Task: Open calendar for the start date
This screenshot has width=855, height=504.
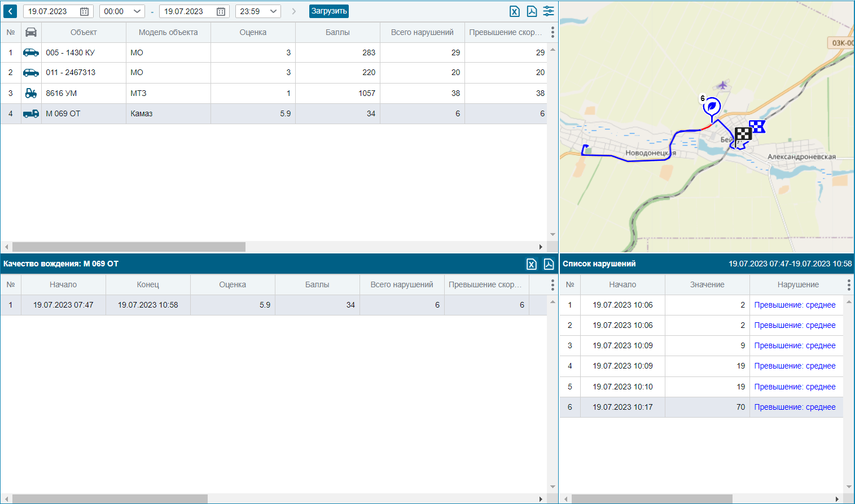Action: pyautogui.click(x=84, y=11)
